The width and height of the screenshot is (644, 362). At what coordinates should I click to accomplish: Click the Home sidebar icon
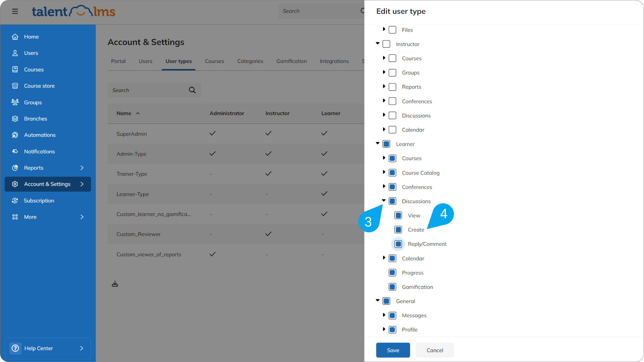click(15, 37)
